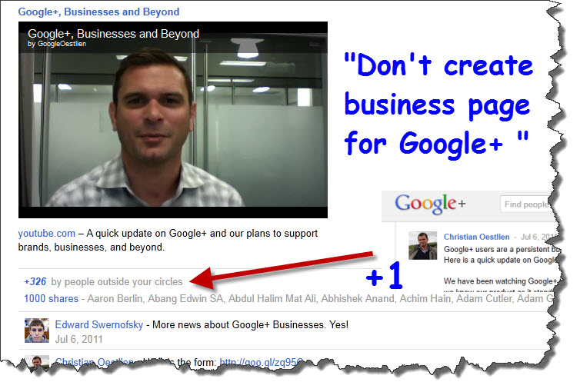The image size is (580, 392).
Task: Open Edward Swernofsky's profile name link
Action: (x=98, y=325)
